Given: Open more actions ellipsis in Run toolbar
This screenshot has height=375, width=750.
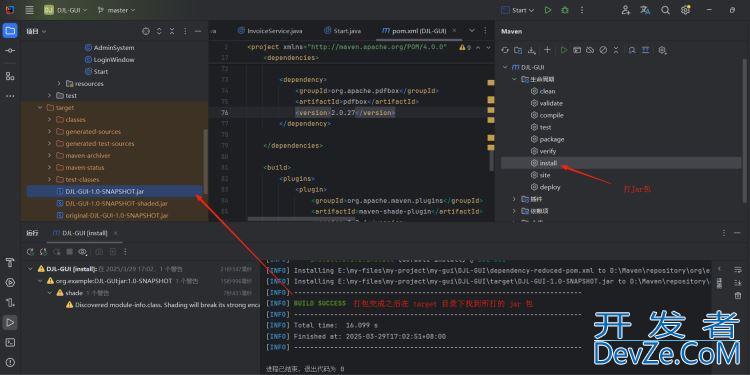Looking at the screenshot, I should click(x=126, y=252).
